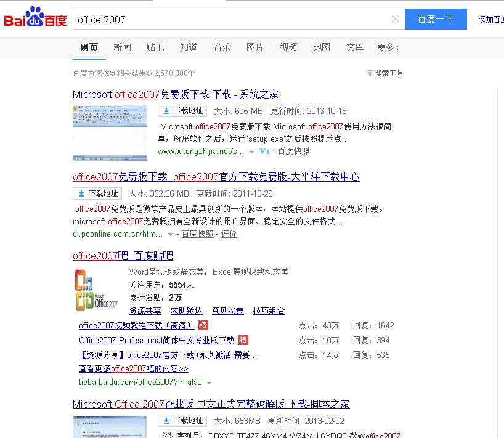This screenshot has width=504, height=438.
Task: Click the 搜索工具 filter icon
Action: pyautogui.click(x=370, y=73)
